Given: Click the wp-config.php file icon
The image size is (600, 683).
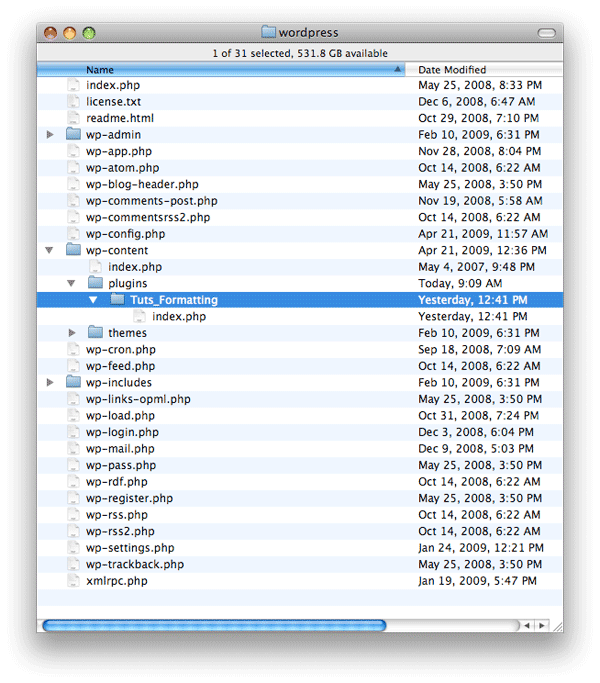Looking at the screenshot, I should click(74, 234).
